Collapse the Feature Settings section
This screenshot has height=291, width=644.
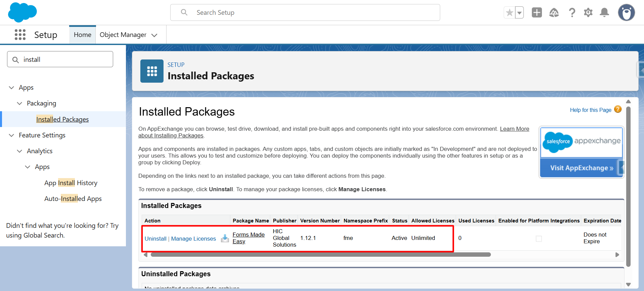tap(11, 135)
